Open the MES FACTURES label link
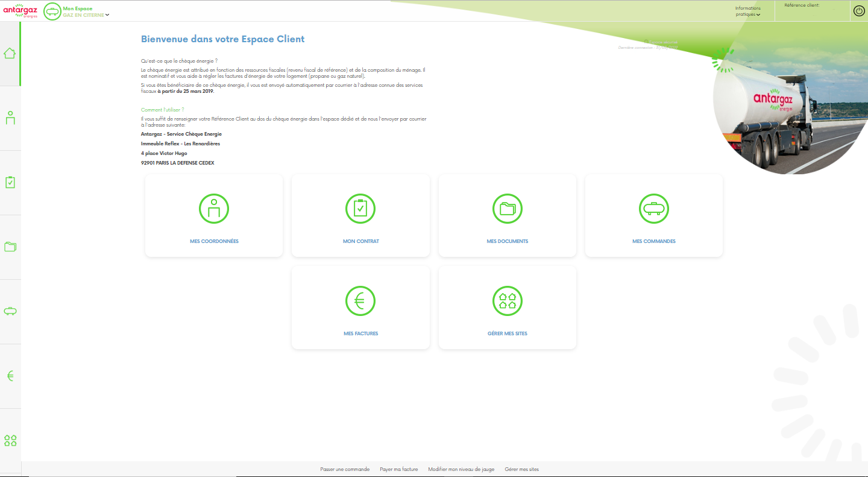This screenshot has height=477, width=868. (360, 333)
